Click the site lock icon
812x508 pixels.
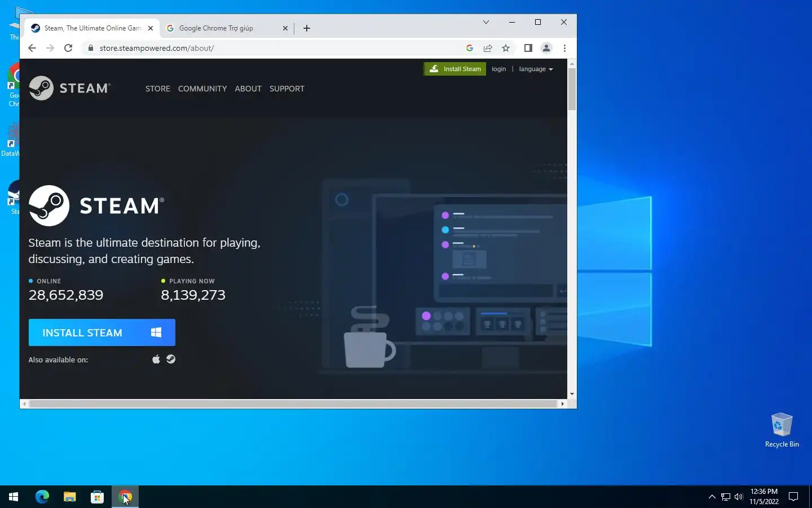coord(90,48)
